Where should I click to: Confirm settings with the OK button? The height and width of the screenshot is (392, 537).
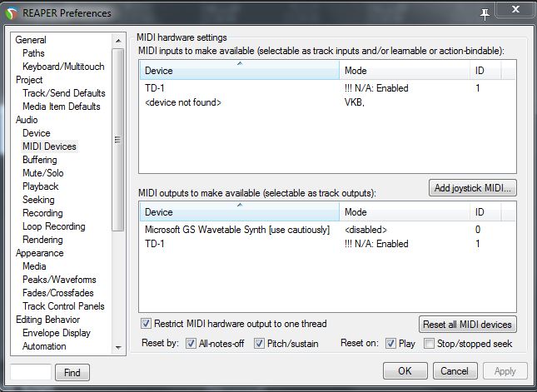click(405, 371)
